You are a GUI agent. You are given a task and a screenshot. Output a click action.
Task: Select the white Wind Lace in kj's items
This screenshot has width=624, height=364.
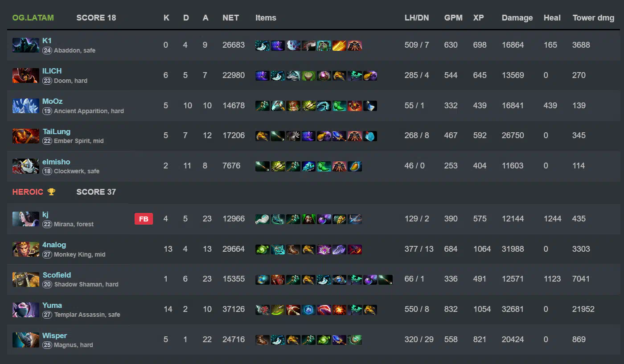(x=263, y=219)
